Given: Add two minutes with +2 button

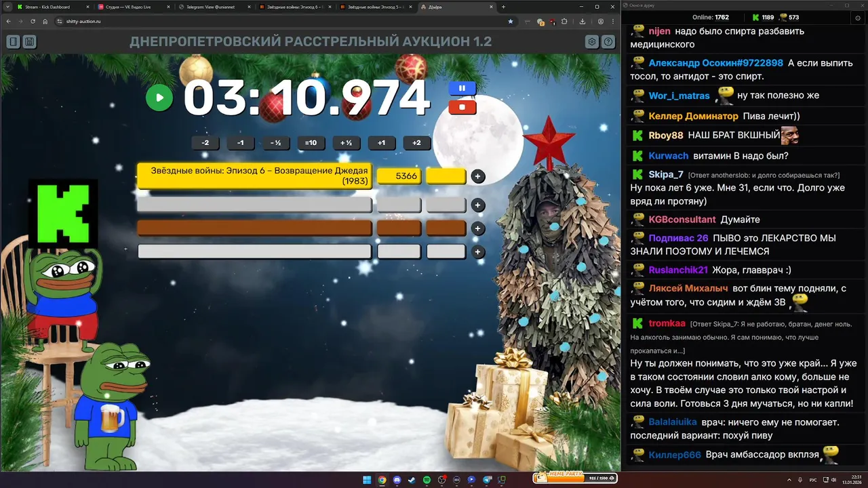Looking at the screenshot, I should pyautogui.click(x=416, y=143).
